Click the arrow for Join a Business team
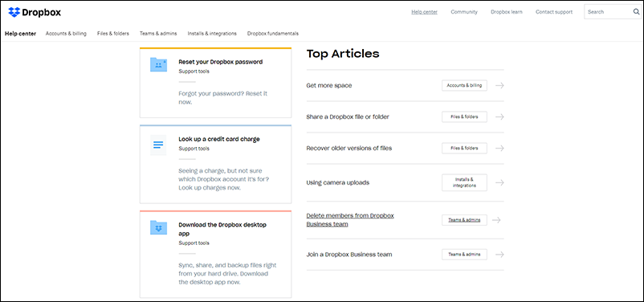 pyautogui.click(x=499, y=255)
